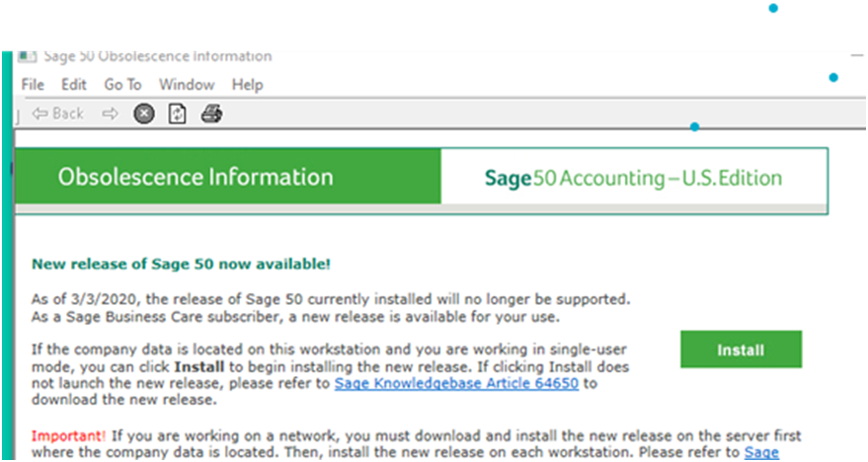
Task: Open Sage Knowledgebase Article 64650 link
Action: [456, 383]
